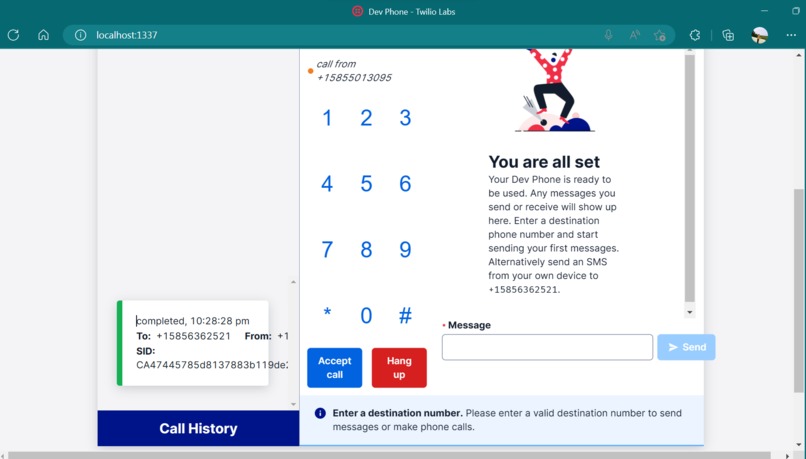Viewport: 806px width, 459px height.
Task: Open the Collections icon in toolbar
Action: [728, 35]
